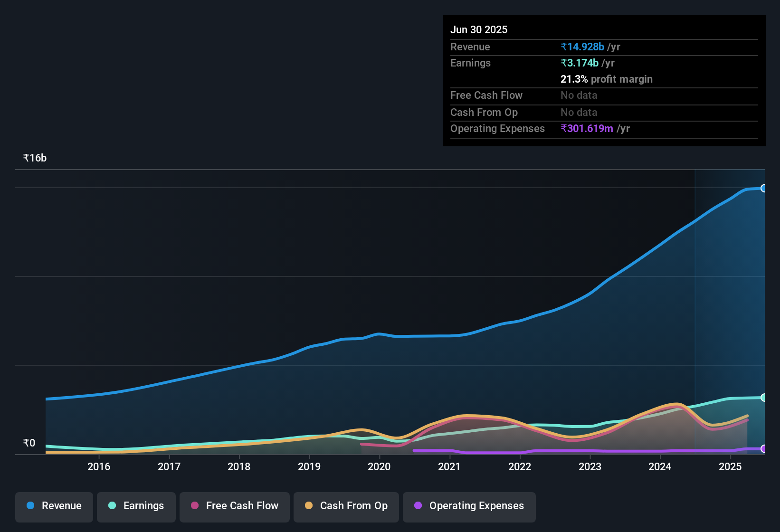Click the pink Free Cash Flow legend dot
This screenshot has height=532, width=780.
(194, 505)
